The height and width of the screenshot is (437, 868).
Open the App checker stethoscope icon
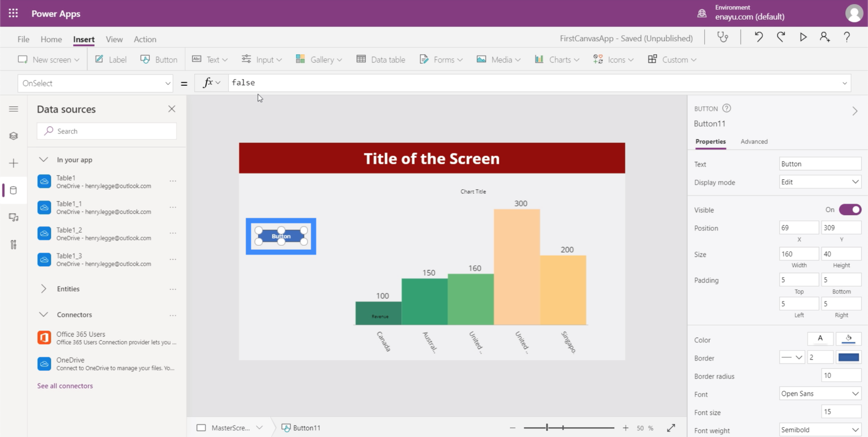click(x=722, y=37)
